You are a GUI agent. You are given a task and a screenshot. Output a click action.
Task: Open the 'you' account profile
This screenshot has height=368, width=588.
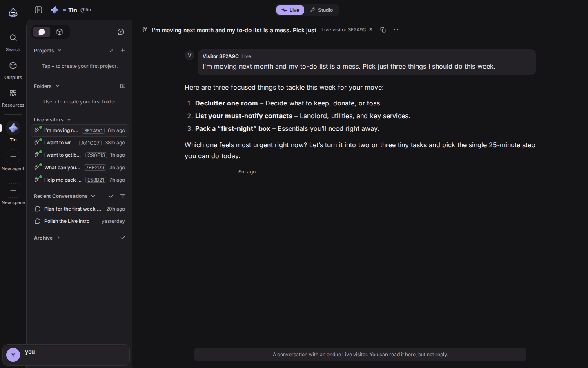coord(66,355)
